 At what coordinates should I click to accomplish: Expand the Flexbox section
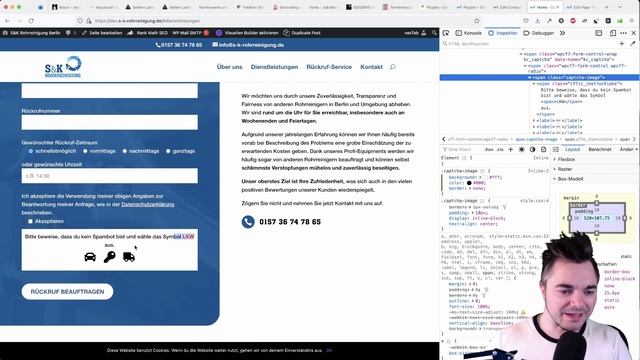point(555,159)
